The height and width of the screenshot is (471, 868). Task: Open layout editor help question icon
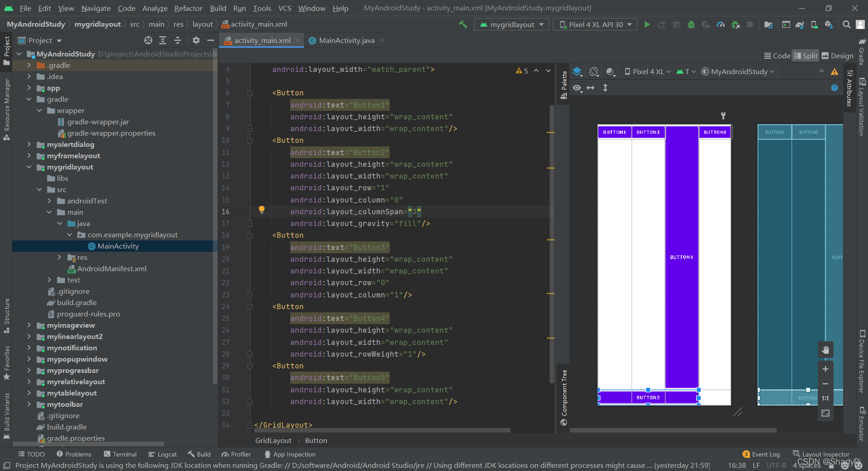(835, 88)
